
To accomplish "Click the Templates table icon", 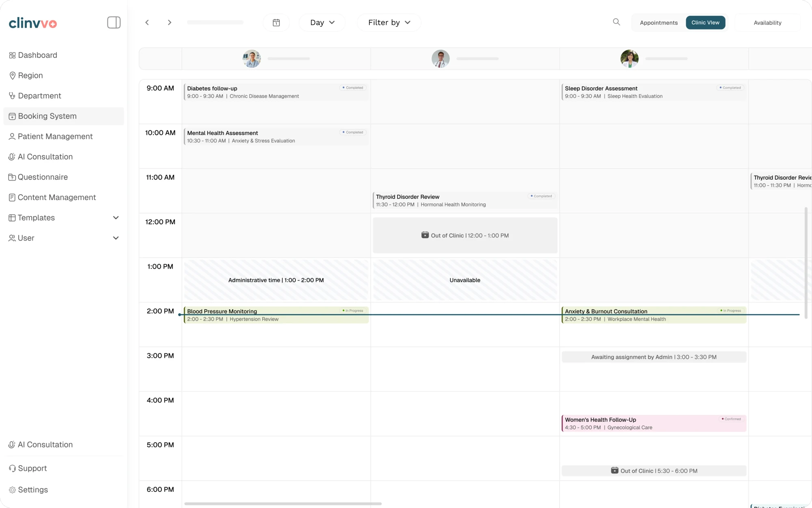I will pos(12,218).
